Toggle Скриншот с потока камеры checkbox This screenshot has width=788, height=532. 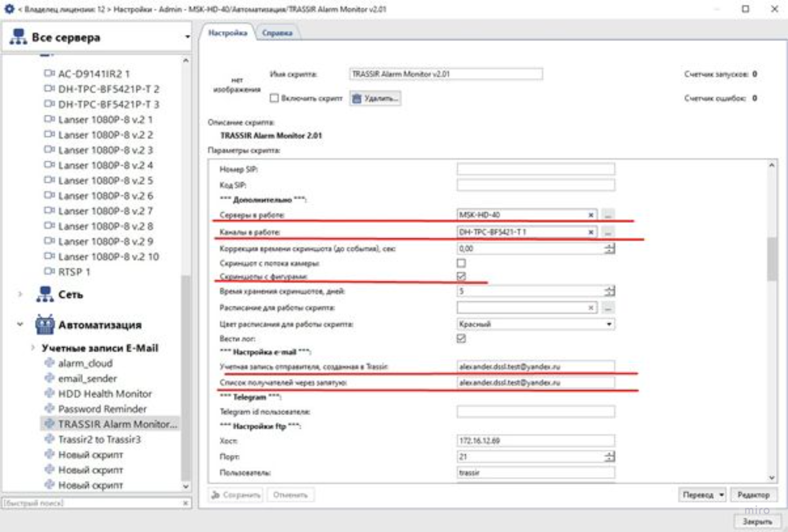pyautogui.click(x=461, y=263)
